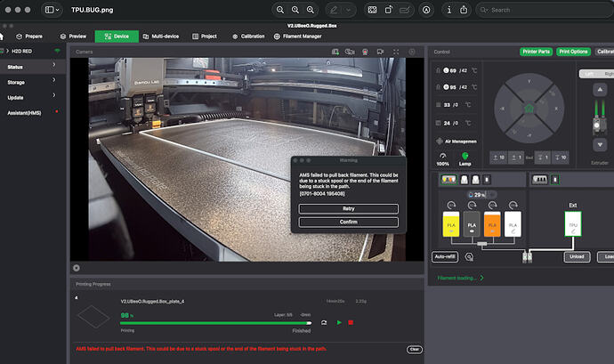
Task: Open Air Management fan control
Action: [456, 142]
